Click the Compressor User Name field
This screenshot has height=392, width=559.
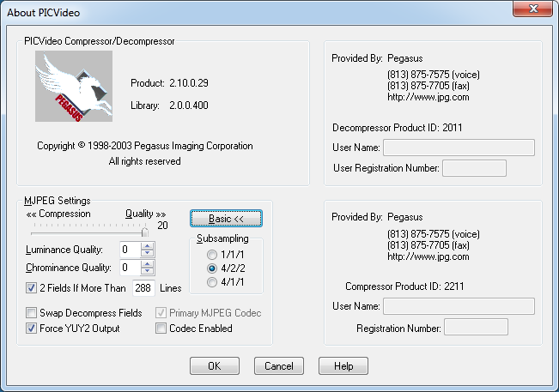(x=459, y=306)
